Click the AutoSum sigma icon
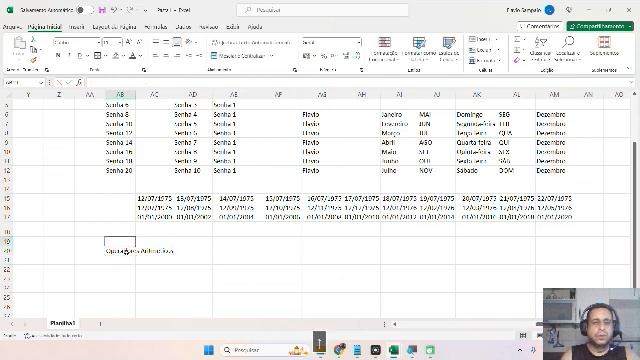This screenshot has height=360, width=640. (517, 40)
